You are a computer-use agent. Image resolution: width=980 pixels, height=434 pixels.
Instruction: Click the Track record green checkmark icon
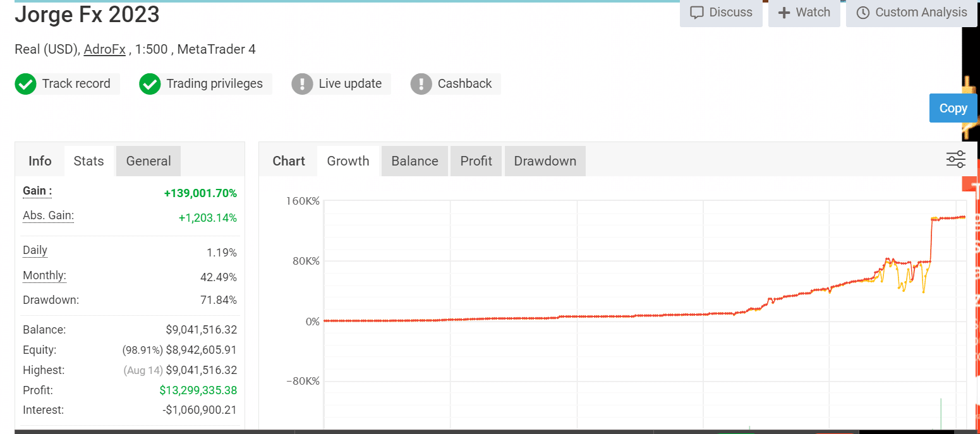click(25, 83)
